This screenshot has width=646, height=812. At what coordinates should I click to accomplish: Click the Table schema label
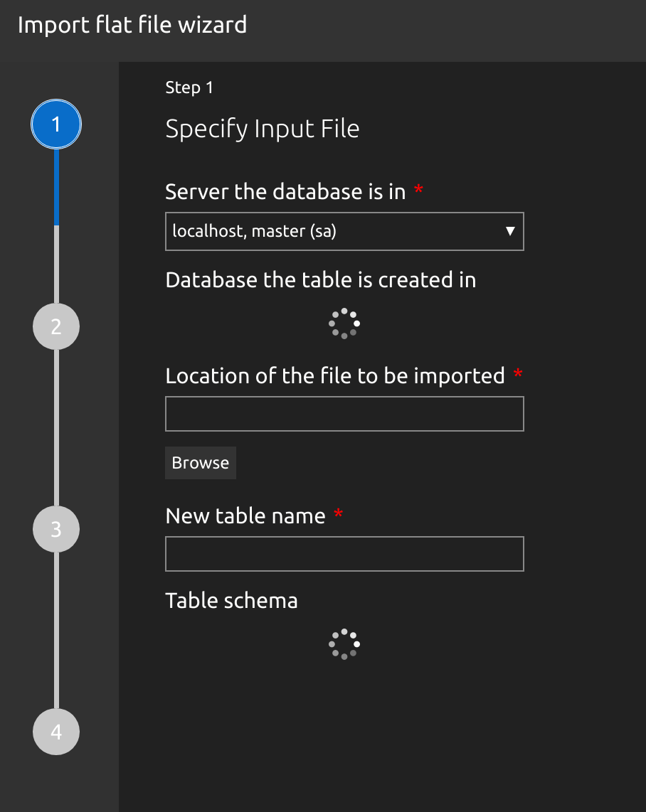point(231,600)
